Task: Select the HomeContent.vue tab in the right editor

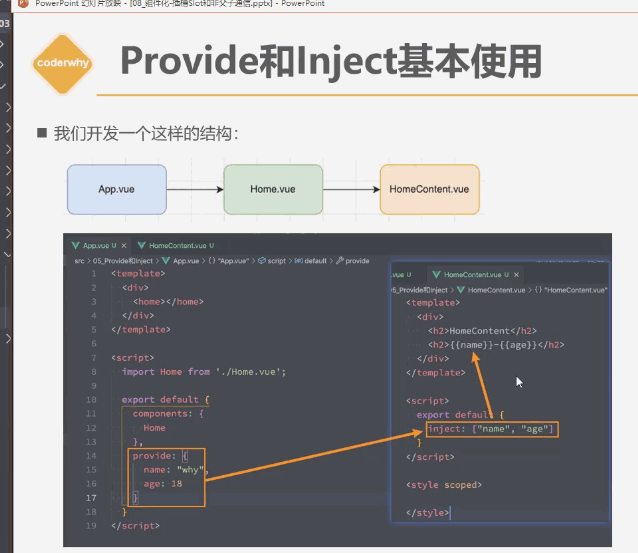Action: [x=473, y=274]
